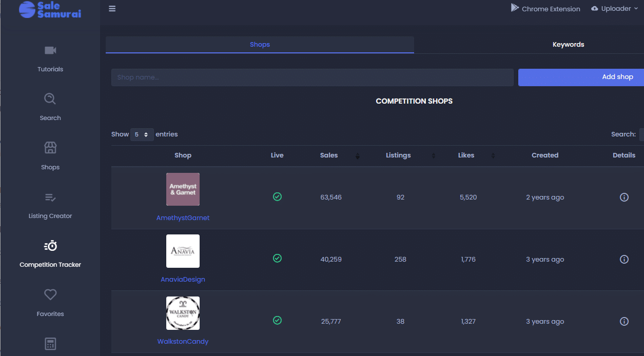
Task: Open details info icon for AmethystGarnet shop
Action: [624, 196]
